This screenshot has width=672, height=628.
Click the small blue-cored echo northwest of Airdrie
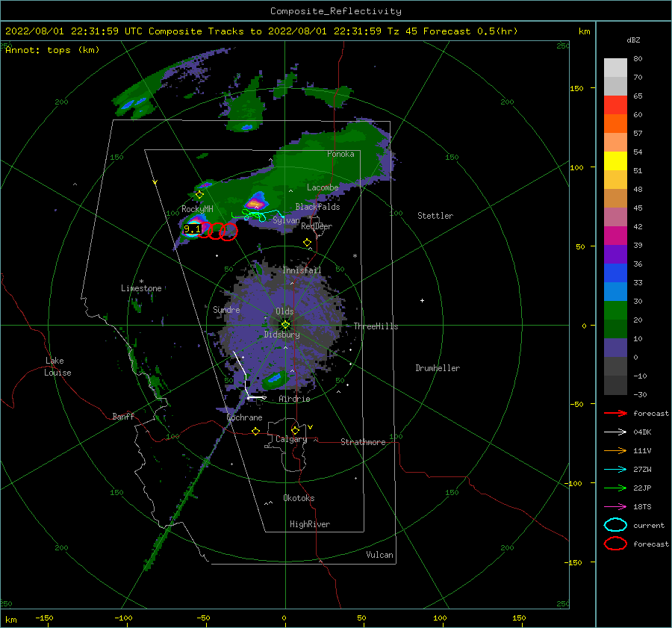tap(274, 379)
